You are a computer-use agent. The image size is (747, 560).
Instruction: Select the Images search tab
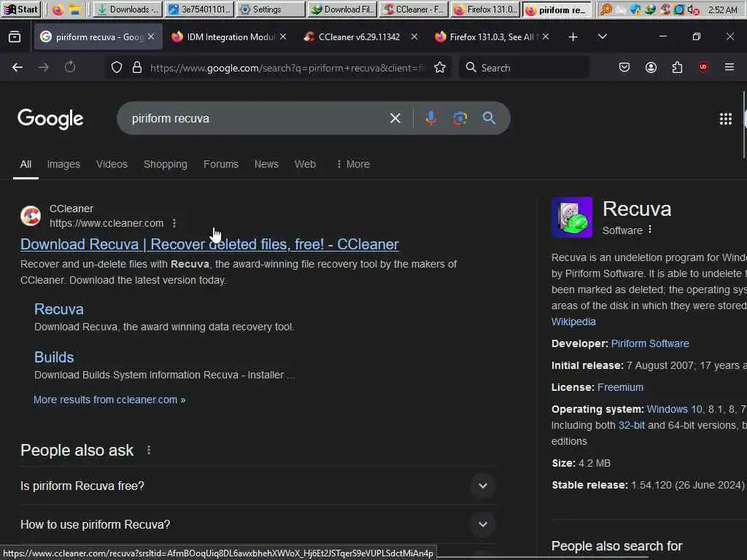pyautogui.click(x=63, y=164)
